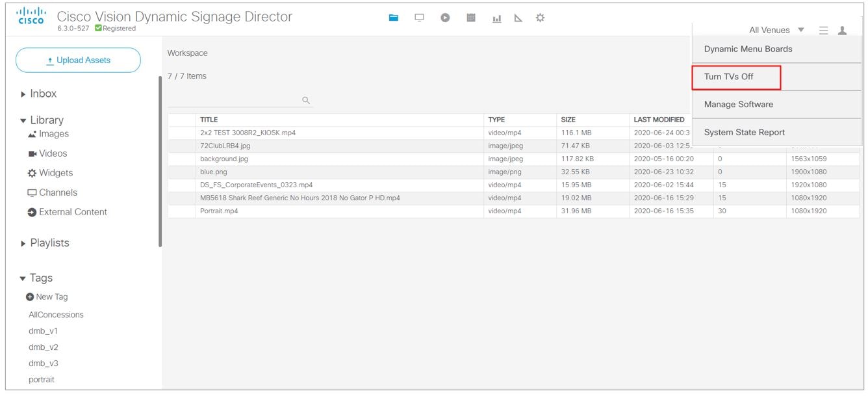Select the row for blue.png
Image resolution: width=868 pixels, height=396 pixels.
point(325,172)
